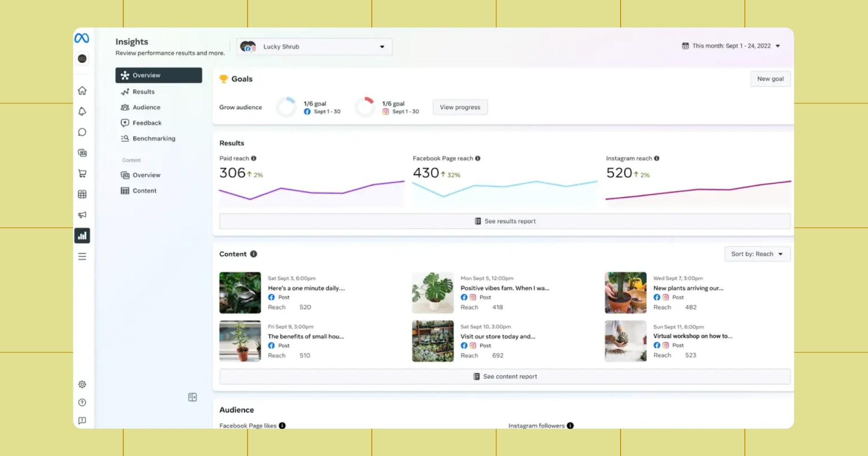Click "Here's a one minute daily..." post title
The height and width of the screenshot is (456, 868).
pos(306,288)
